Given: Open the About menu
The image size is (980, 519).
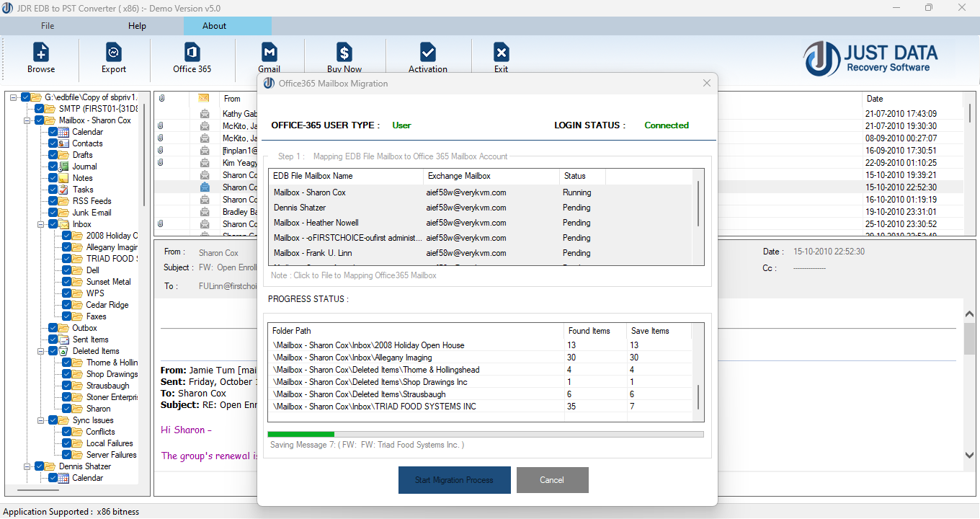Looking at the screenshot, I should [214, 25].
